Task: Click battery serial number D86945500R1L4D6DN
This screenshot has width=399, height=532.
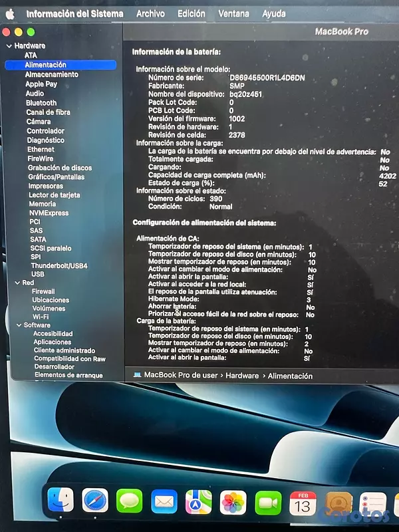Action: 267,78
